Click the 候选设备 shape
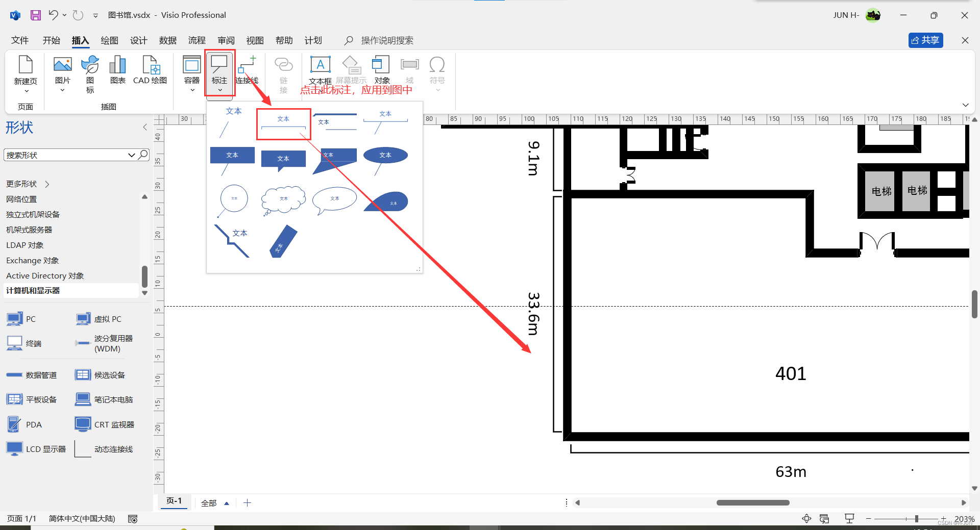 tap(100, 375)
